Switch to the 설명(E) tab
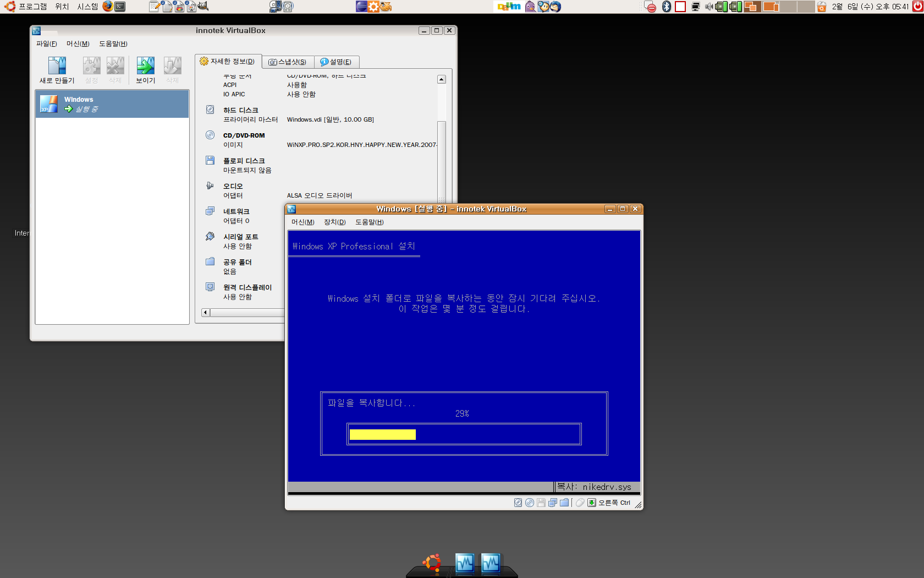 click(336, 62)
